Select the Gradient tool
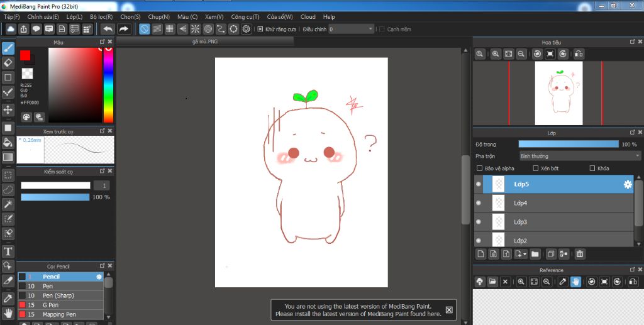 (x=8, y=157)
